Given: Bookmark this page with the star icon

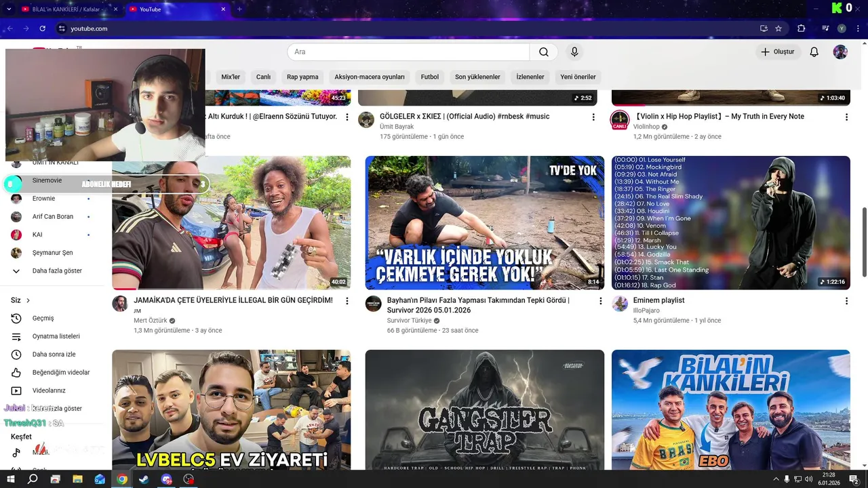Looking at the screenshot, I should point(778,28).
